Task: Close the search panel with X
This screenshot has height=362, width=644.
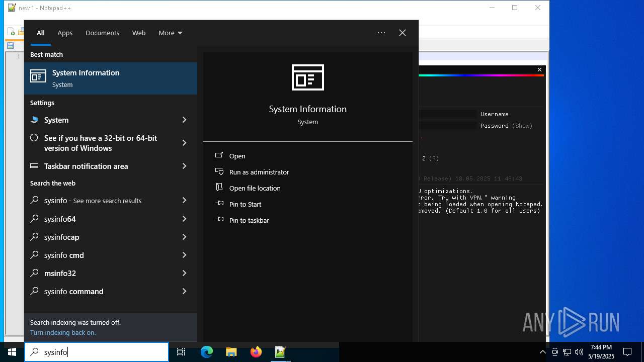Action: (x=403, y=33)
